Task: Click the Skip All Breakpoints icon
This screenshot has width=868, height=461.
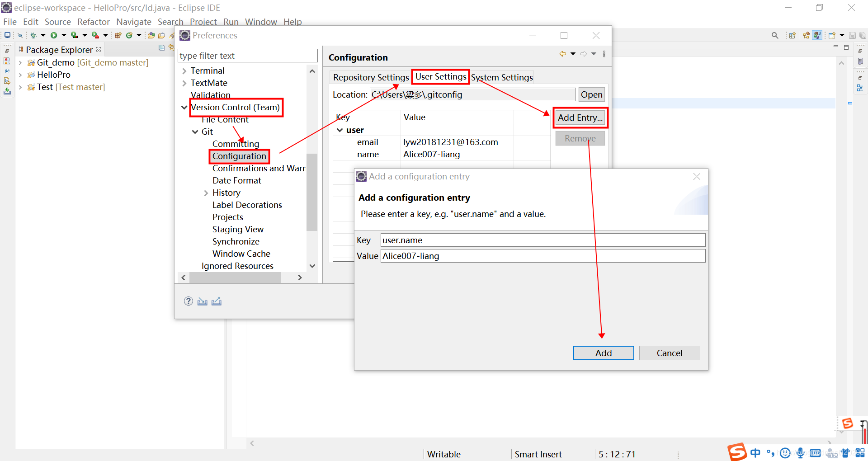Action: [x=20, y=35]
